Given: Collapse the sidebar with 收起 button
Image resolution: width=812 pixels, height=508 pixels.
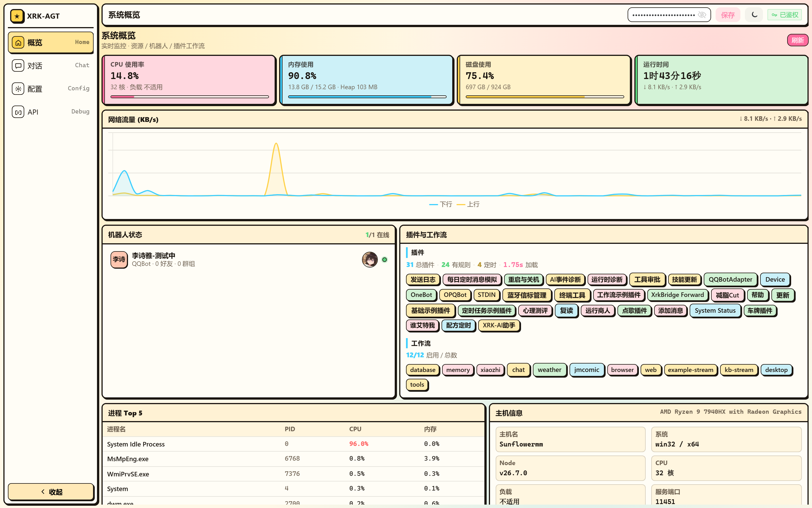Looking at the screenshot, I should pos(51,492).
